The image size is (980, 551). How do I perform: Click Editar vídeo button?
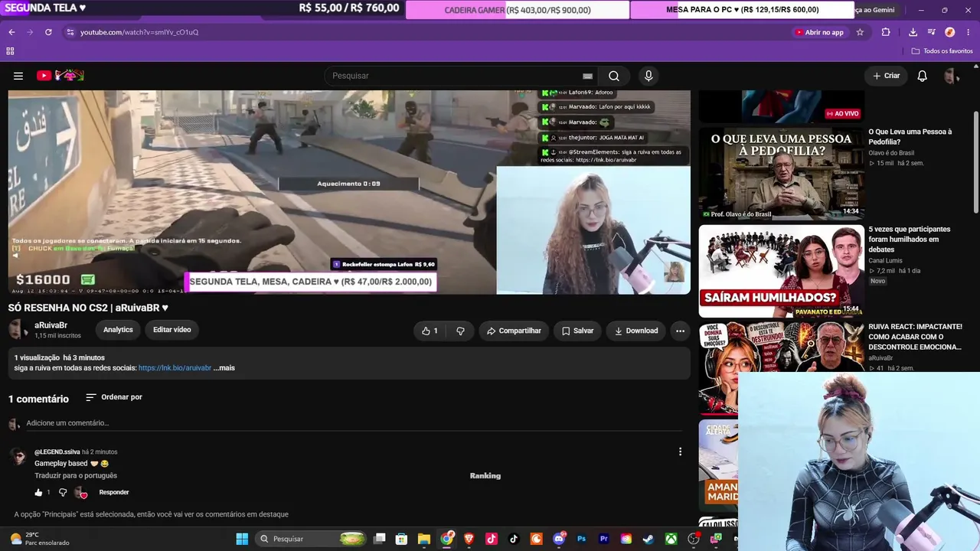[x=171, y=330]
